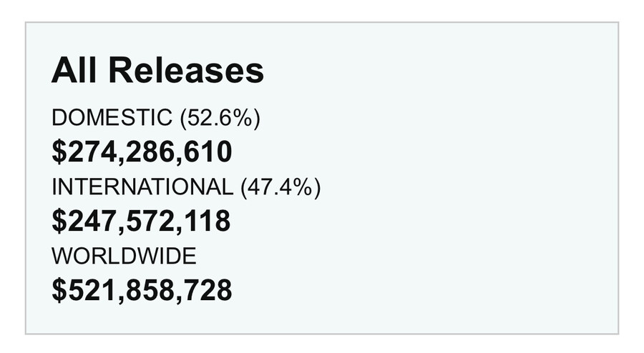Click the dollar sign of domestic gross
644x353 pixels.
coord(58,152)
